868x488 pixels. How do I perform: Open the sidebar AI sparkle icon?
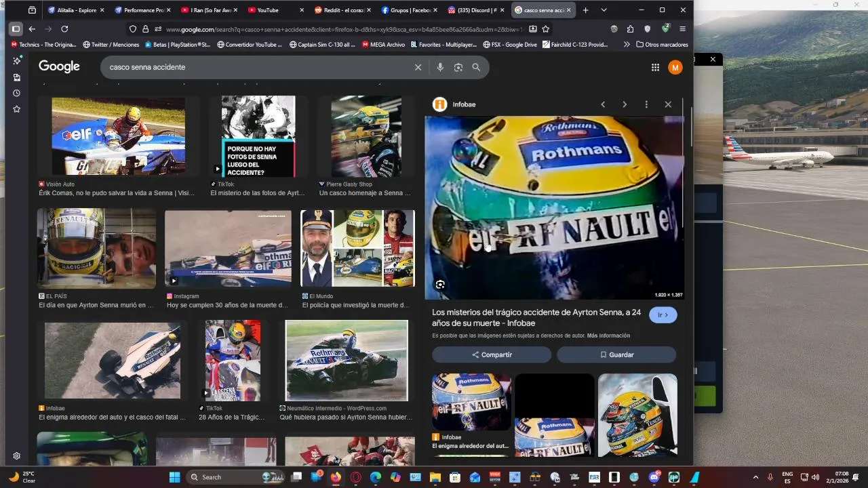tap(16, 61)
